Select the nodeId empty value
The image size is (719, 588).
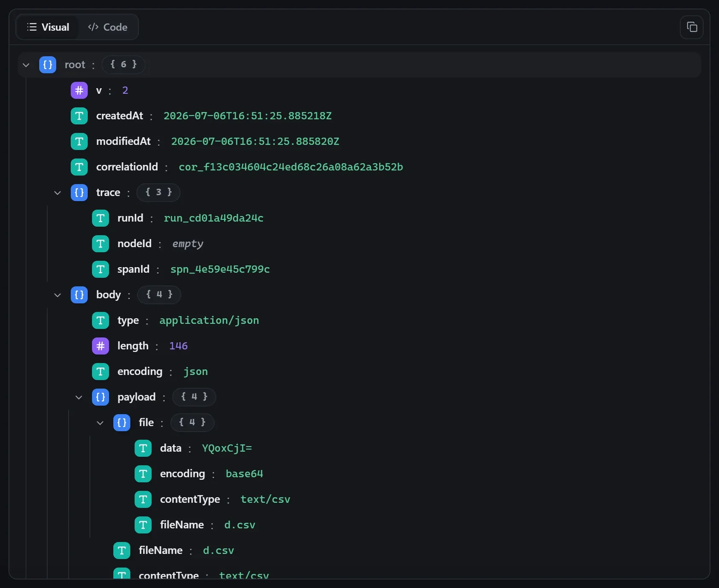coord(188,244)
